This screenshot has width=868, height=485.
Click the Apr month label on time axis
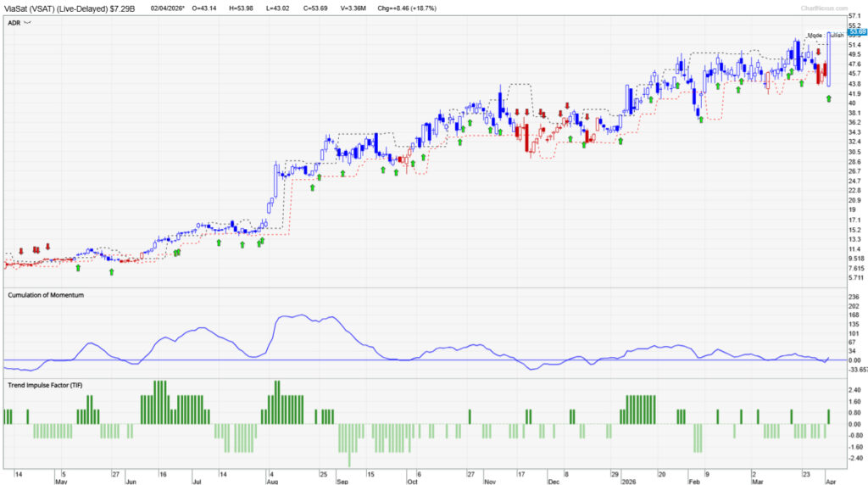[x=831, y=482]
